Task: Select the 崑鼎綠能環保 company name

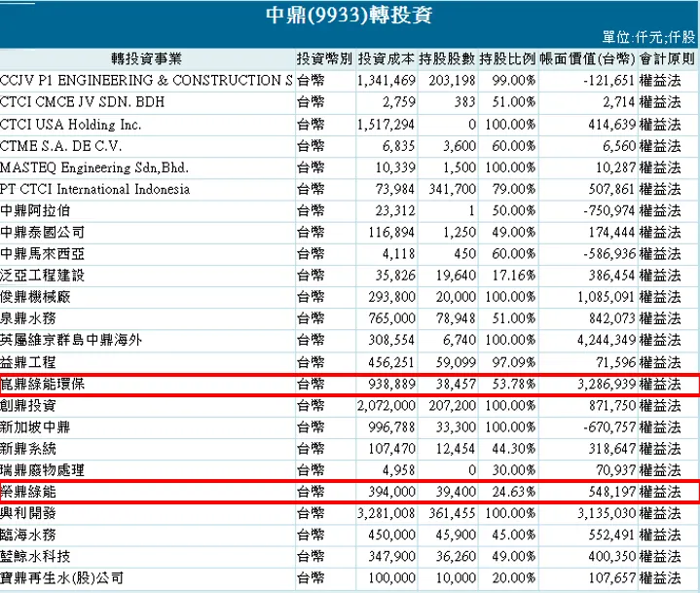Action: (x=43, y=384)
